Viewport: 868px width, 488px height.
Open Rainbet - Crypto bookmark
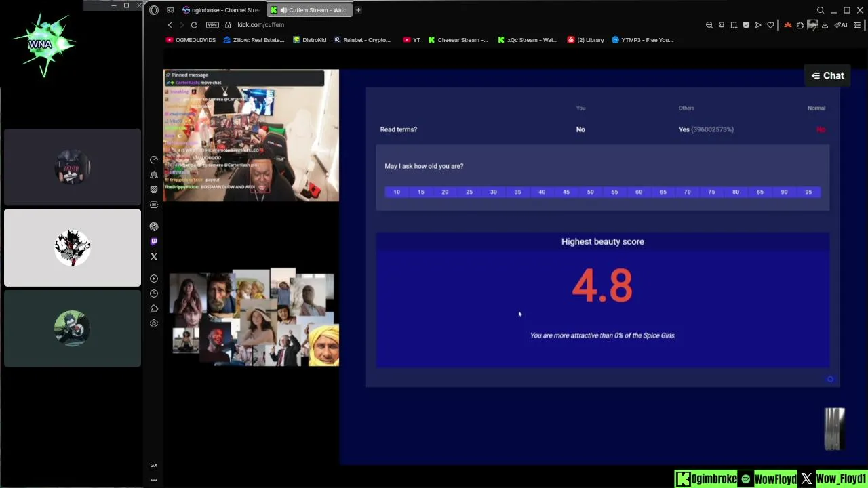(362, 40)
